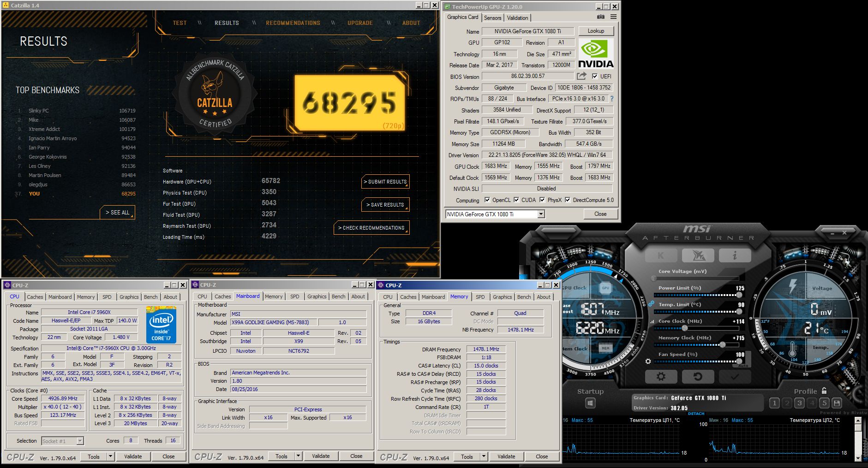Open GPU selector dropdown in GPU-Z

[x=541, y=214]
